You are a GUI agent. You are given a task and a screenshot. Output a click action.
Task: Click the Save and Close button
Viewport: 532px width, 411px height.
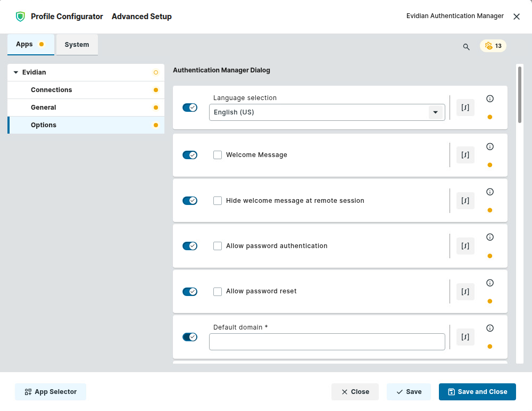[477, 392]
